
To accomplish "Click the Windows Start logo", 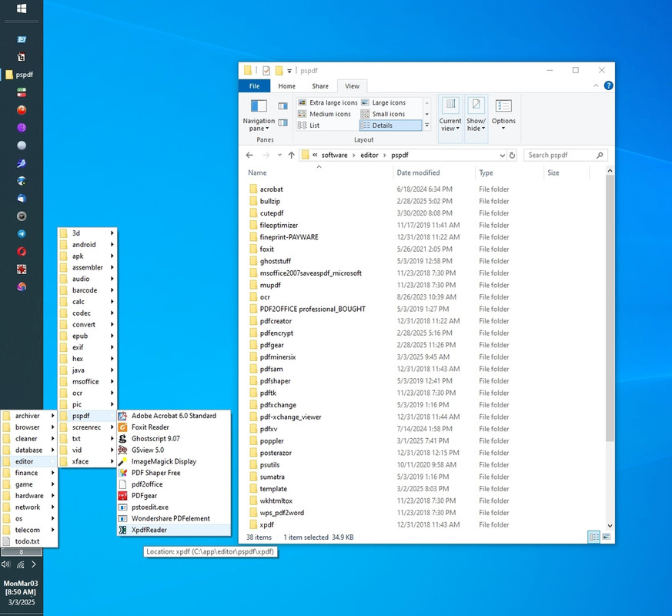I will [22, 8].
